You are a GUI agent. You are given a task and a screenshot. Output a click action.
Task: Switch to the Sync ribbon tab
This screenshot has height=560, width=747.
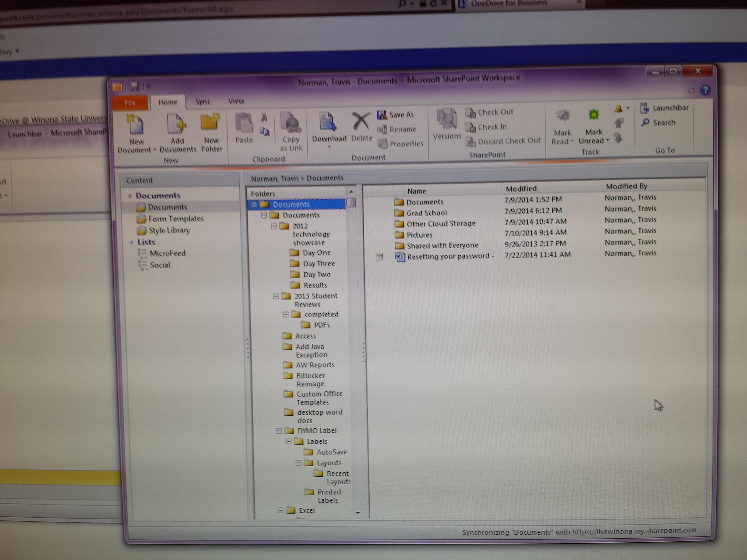click(203, 102)
